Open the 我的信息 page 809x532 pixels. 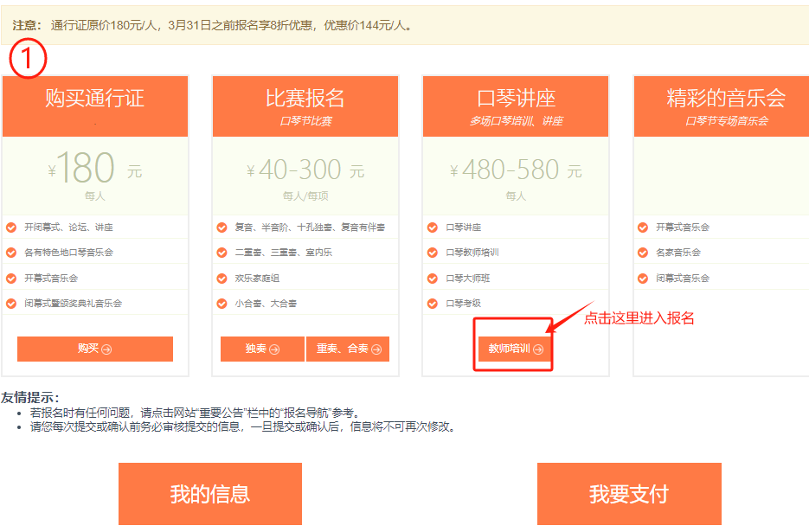pyautogui.click(x=210, y=494)
